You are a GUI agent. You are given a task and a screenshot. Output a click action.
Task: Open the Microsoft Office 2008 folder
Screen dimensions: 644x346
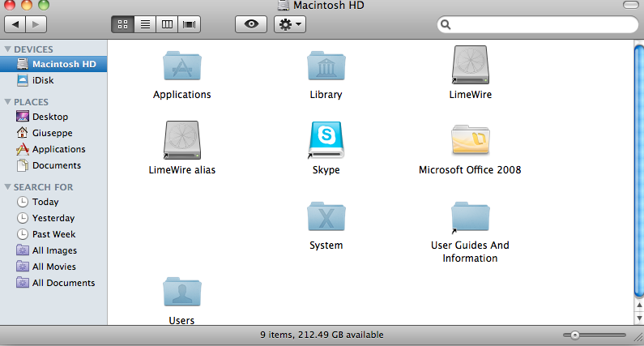pos(471,139)
